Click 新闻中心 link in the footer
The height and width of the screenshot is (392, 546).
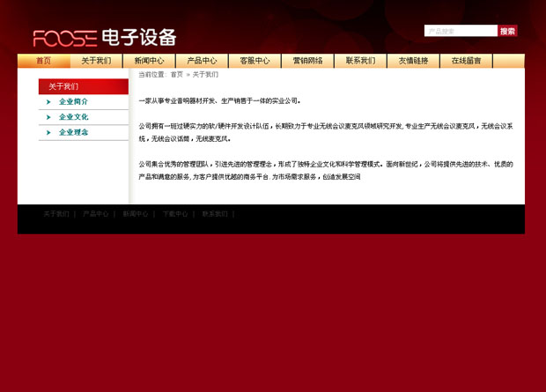(136, 214)
